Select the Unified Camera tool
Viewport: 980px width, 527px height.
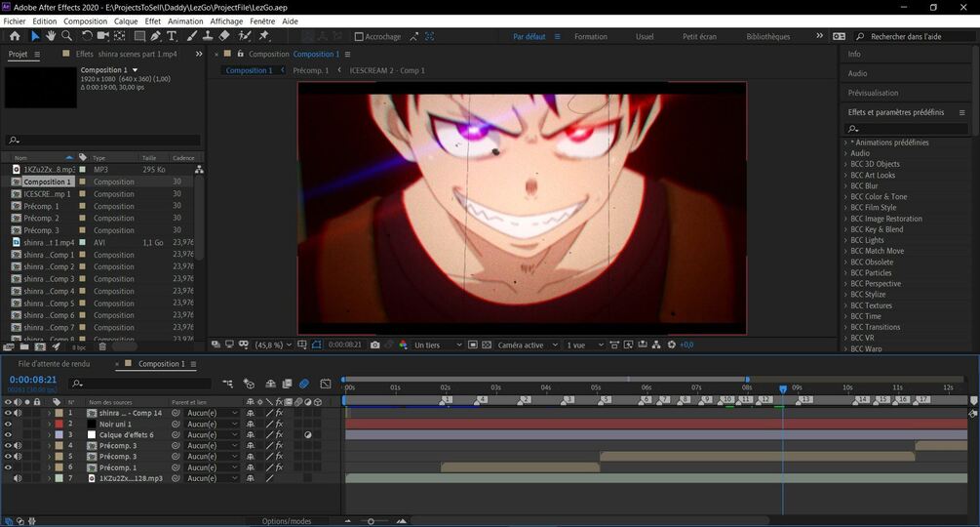pos(103,36)
